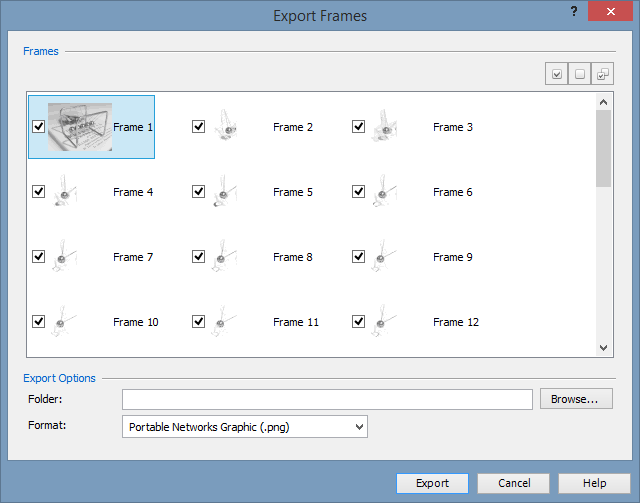Uncheck the Frame 7 checkbox
This screenshot has height=503, width=640.
(x=38, y=256)
